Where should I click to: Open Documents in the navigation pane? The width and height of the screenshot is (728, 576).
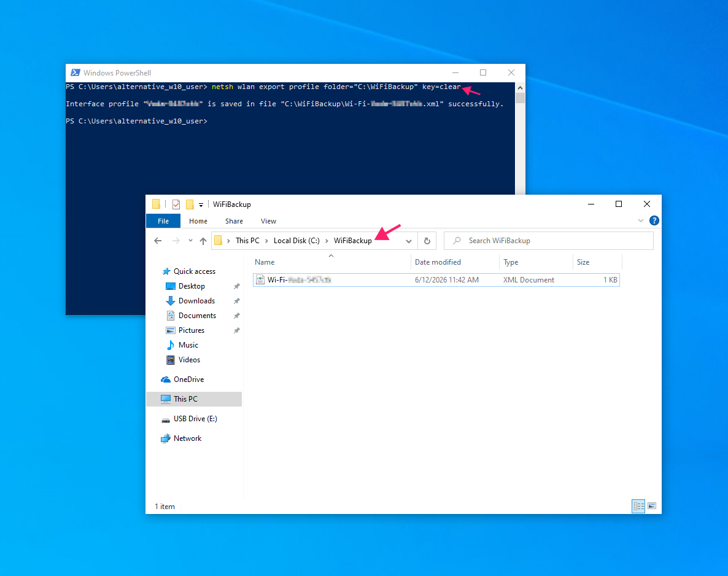coord(197,316)
